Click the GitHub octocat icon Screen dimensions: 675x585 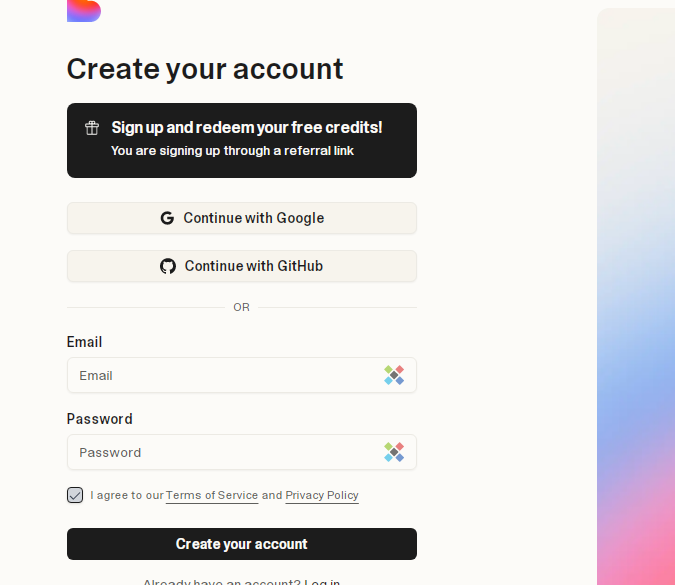point(168,266)
